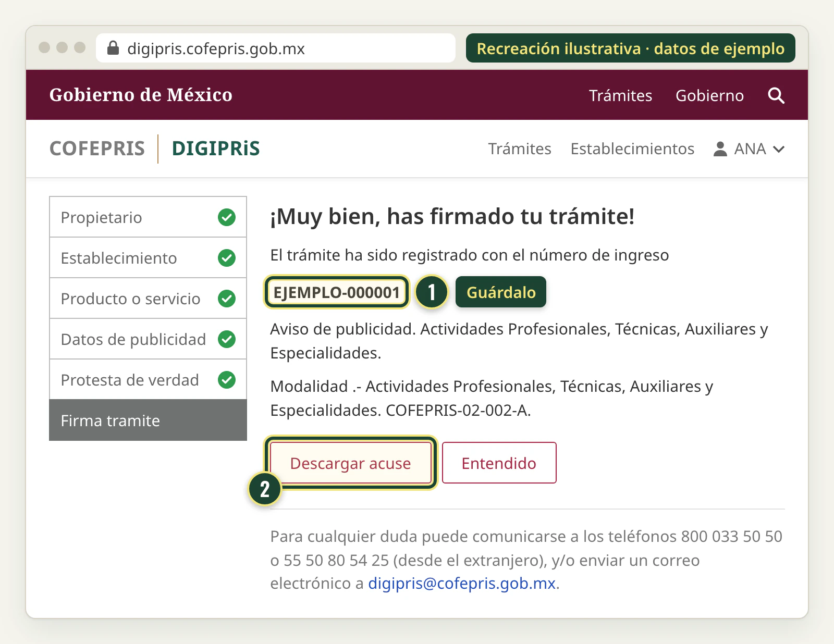Click the green check next to Protesta de verdad
Image resolution: width=834 pixels, height=644 pixels.
pos(227,380)
